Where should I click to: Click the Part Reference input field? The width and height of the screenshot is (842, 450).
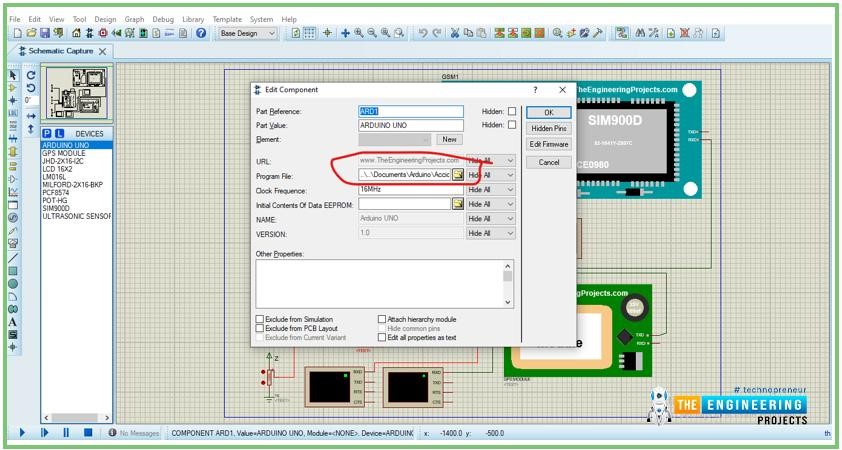(411, 112)
